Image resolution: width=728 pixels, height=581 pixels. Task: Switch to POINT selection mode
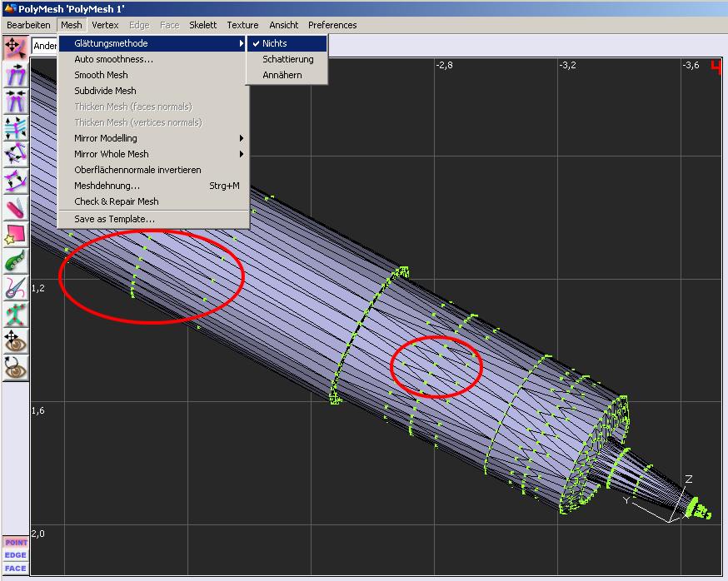[x=16, y=542]
